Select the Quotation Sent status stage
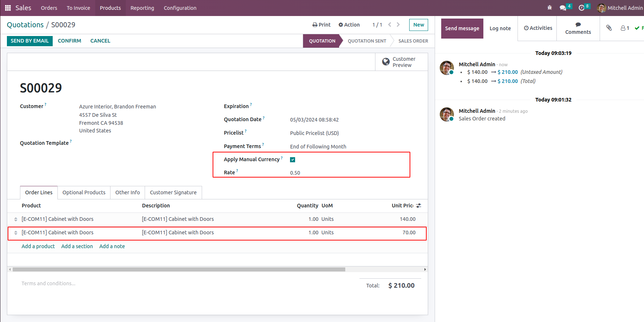The height and width of the screenshot is (322, 644). [367, 41]
